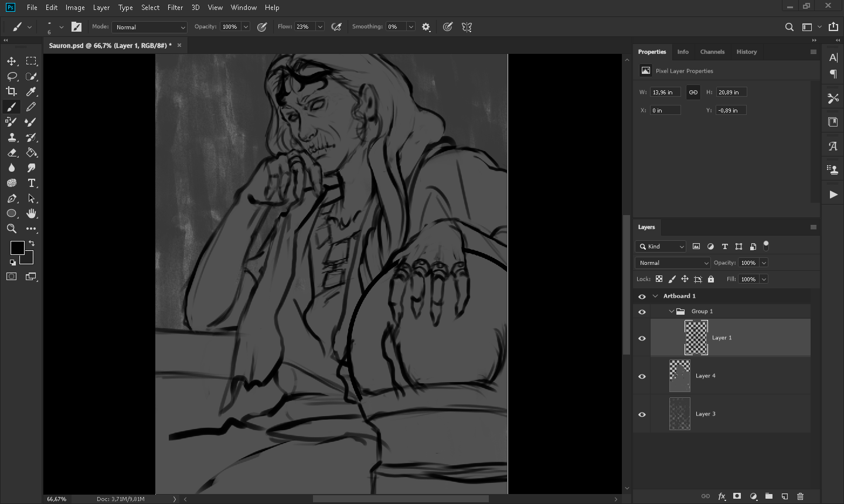This screenshot has width=844, height=504.
Task: Open the Filter menu
Action: pos(175,8)
